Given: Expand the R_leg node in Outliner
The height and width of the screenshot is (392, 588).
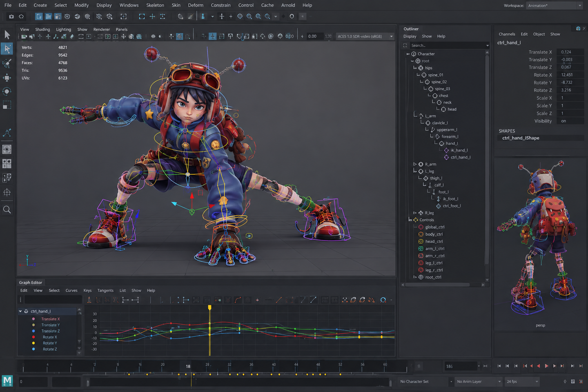Looking at the screenshot, I should tap(415, 213).
